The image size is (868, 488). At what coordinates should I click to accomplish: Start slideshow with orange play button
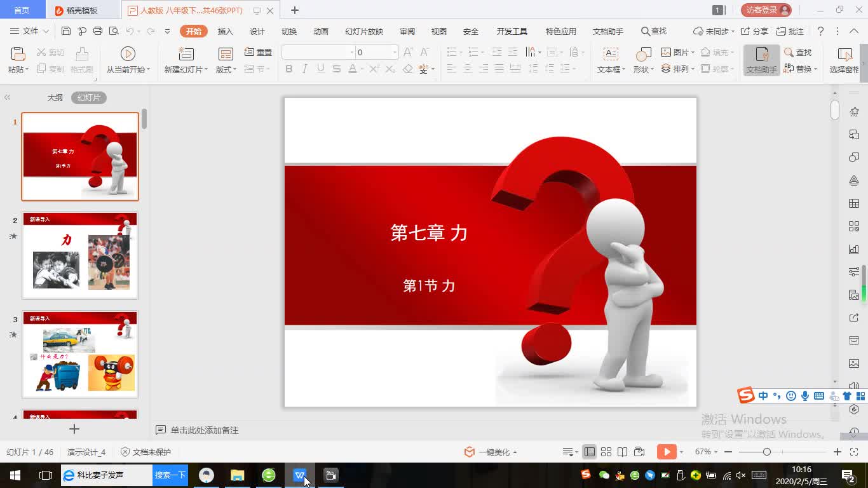pos(666,452)
